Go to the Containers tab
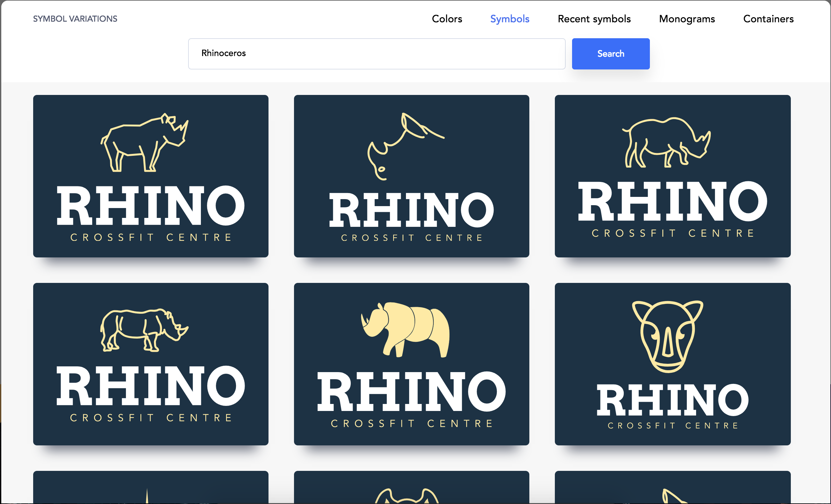Screen dimensions: 831x504 [768, 19]
